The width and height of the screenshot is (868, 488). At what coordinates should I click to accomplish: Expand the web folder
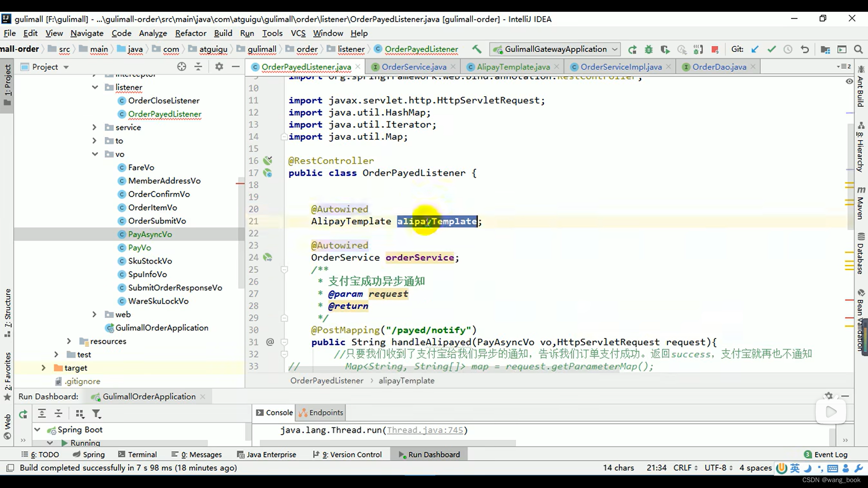pos(94,314)
